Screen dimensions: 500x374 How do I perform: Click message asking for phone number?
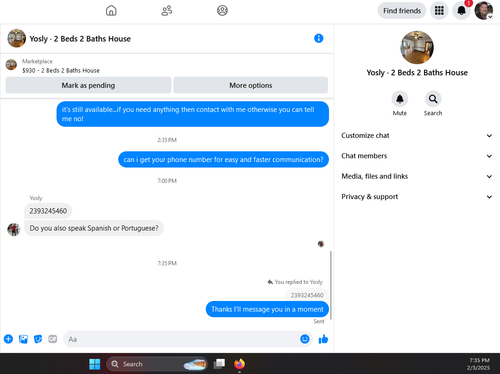(x=223, y=160)
